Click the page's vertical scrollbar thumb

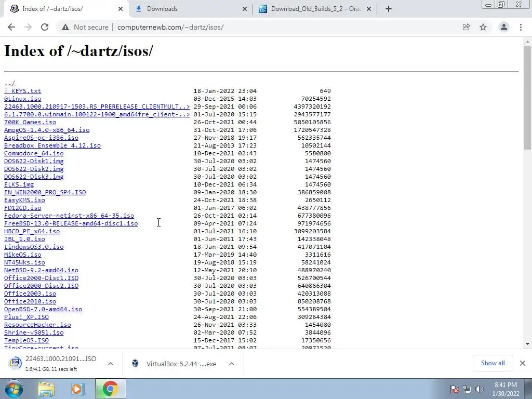pos(527,97)
